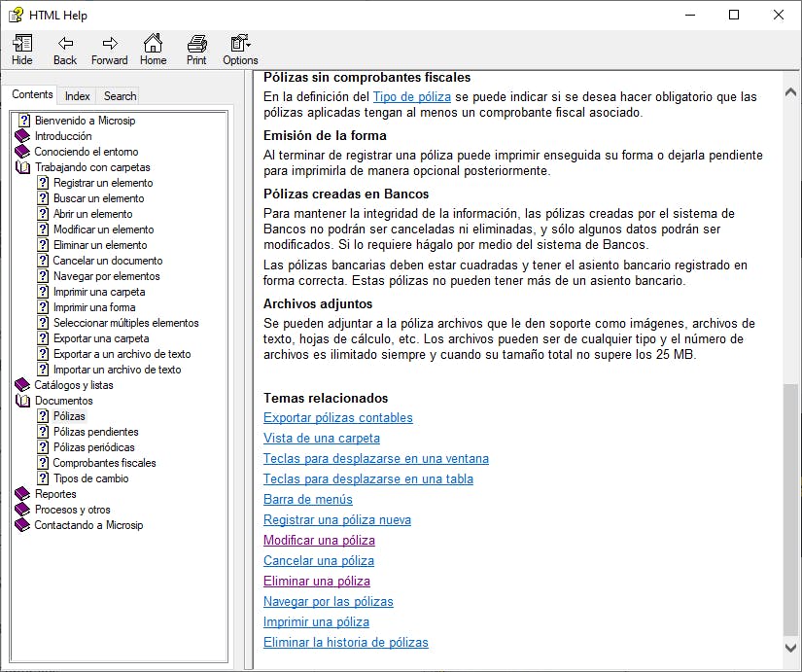Follow Teclas para desplazarse en una ventana link

click(x=376, y=459)
